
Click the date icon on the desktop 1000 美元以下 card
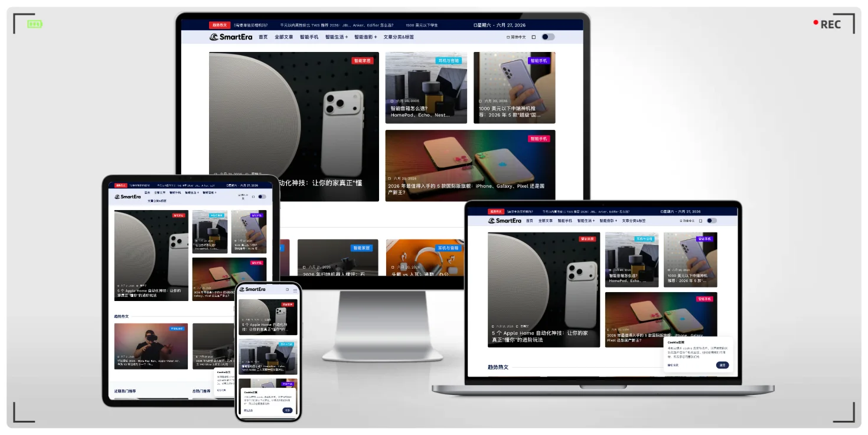(480, 101)
